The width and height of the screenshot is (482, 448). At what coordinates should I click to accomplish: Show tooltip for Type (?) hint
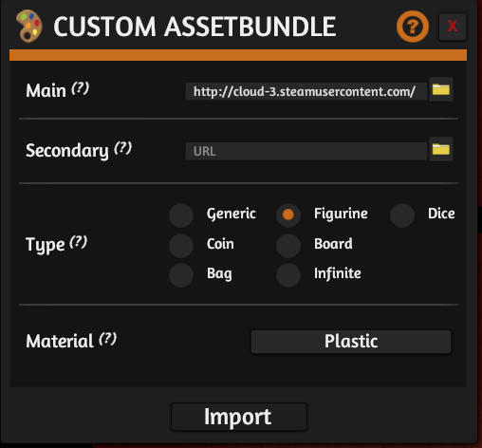[x=78, y=242]
